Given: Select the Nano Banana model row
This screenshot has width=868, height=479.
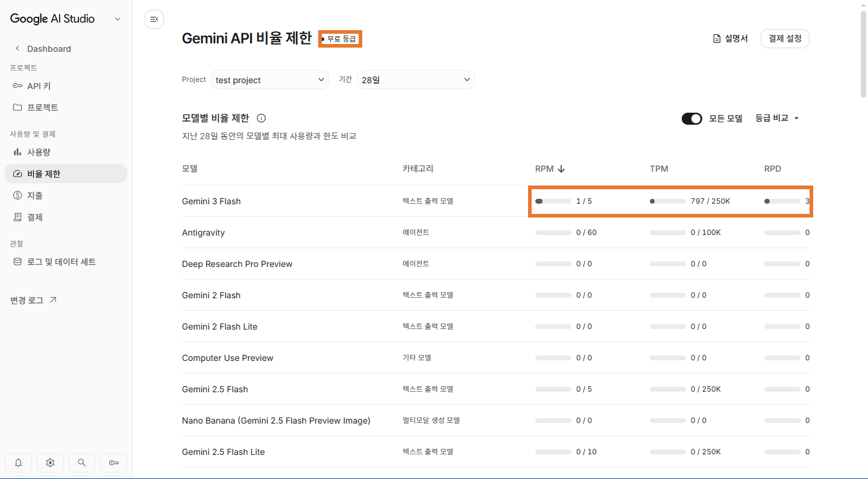Looking at the screenshot, I should click(495, 421).
